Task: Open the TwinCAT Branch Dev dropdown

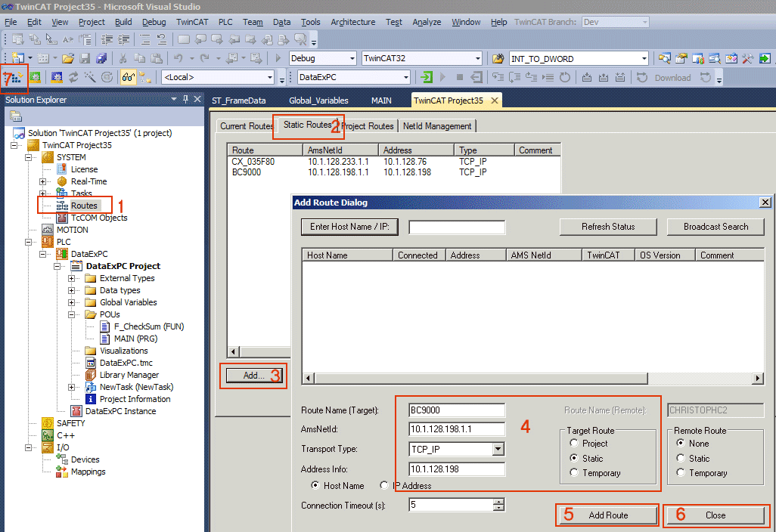Action: [x=644, y=22]
